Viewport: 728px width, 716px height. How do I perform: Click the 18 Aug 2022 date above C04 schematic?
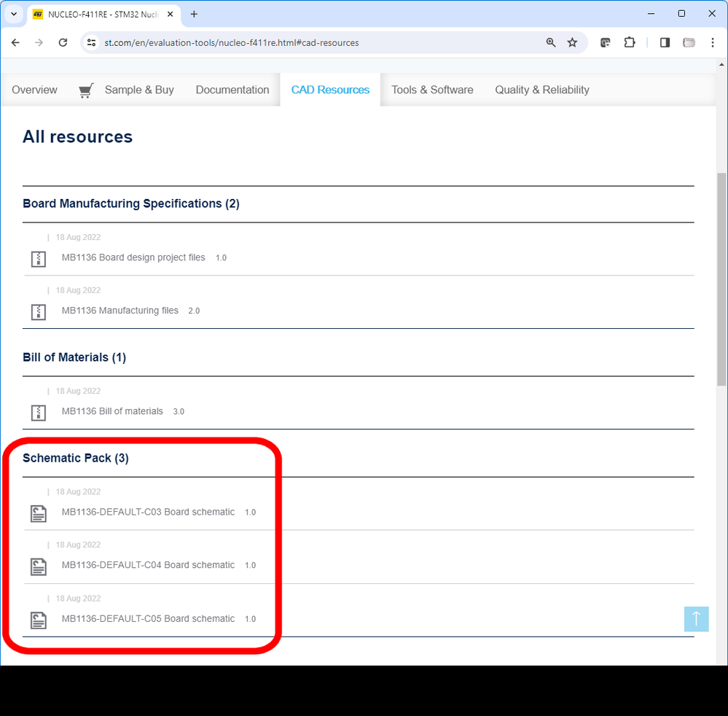[x=78, y=545]
